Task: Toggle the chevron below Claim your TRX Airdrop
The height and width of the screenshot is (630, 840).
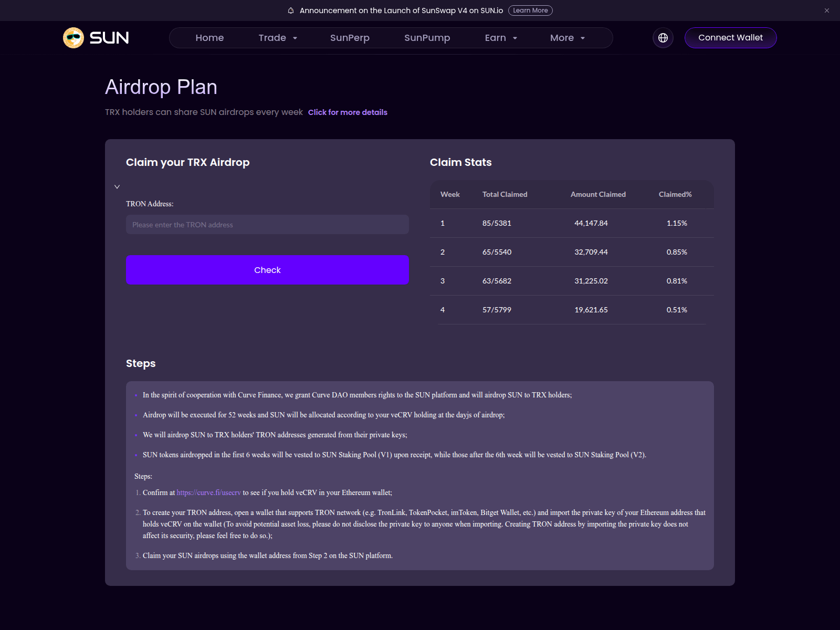Action: click(x=117, y=187)
